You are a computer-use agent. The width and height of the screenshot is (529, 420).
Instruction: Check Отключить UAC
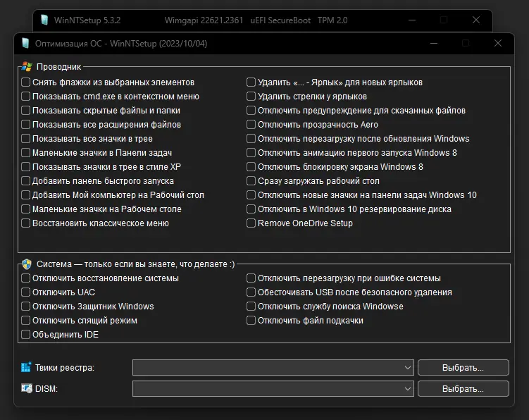(x=25, y=292)
